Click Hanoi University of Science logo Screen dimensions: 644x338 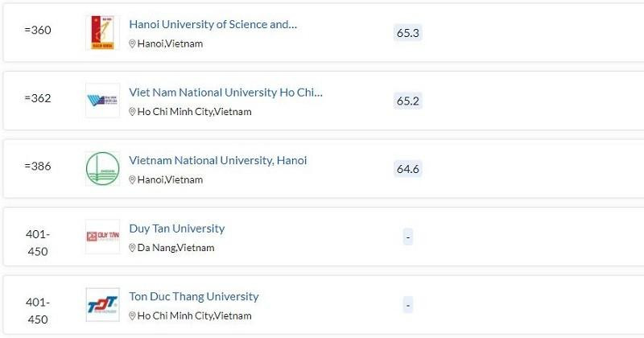point(102,33)
